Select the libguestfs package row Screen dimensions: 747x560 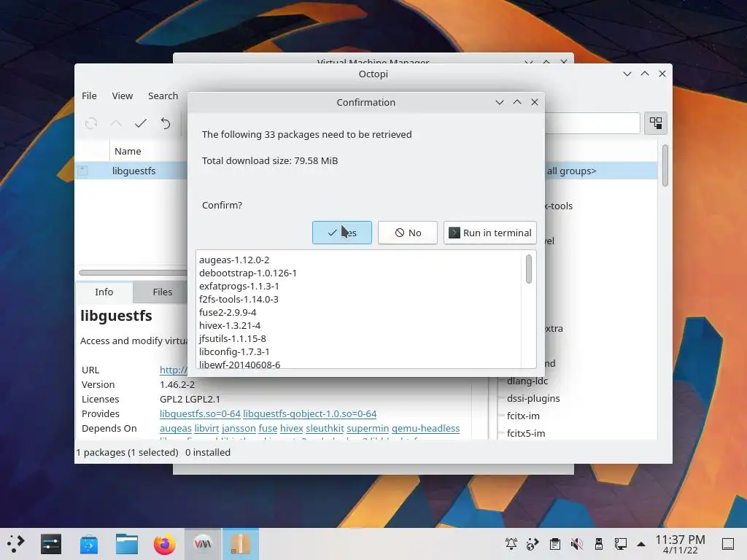[x=131, y=171]
